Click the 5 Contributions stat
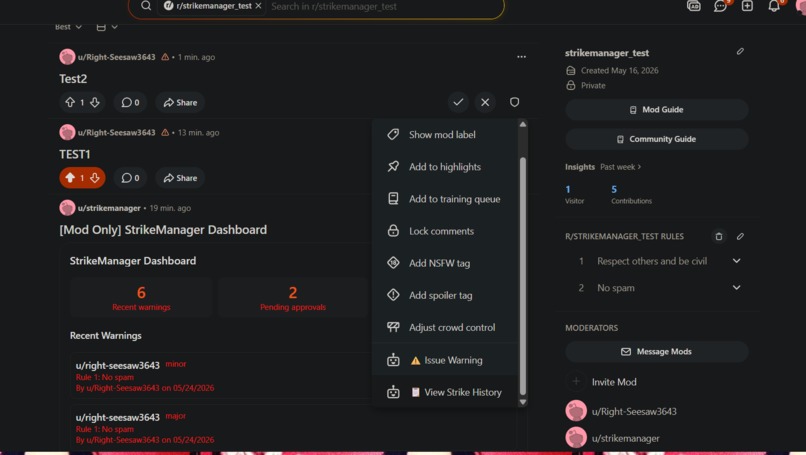806x455 pixels. pos(631,194)
